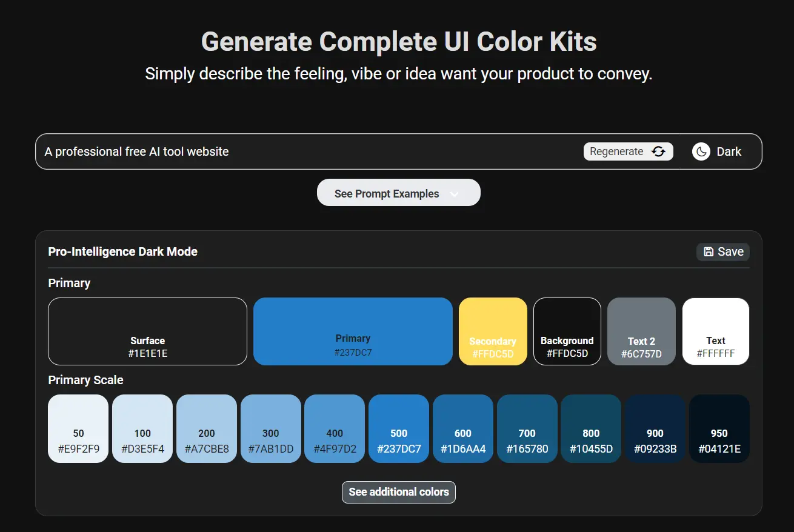
Task: Pick the 300 shade #7AB1DD swatch
Action: tap(271, 429)
